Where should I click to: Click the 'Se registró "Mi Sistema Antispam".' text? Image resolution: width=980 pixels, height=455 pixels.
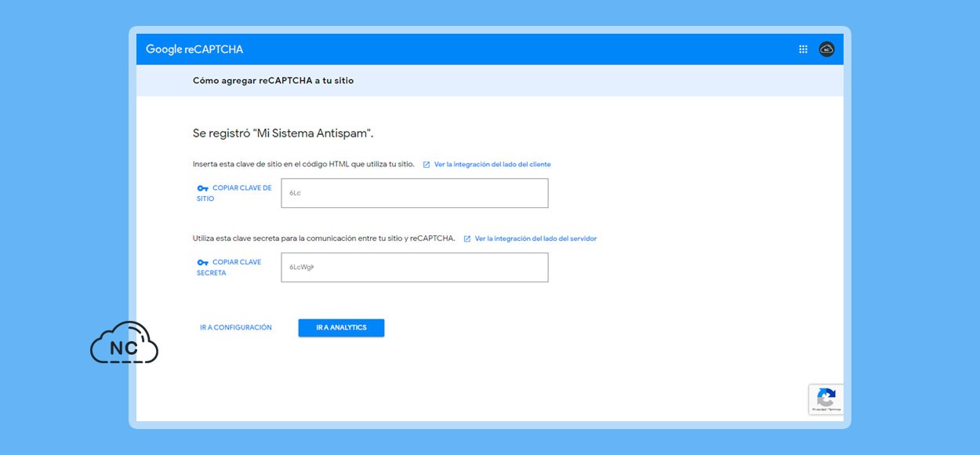coord(283,133)
